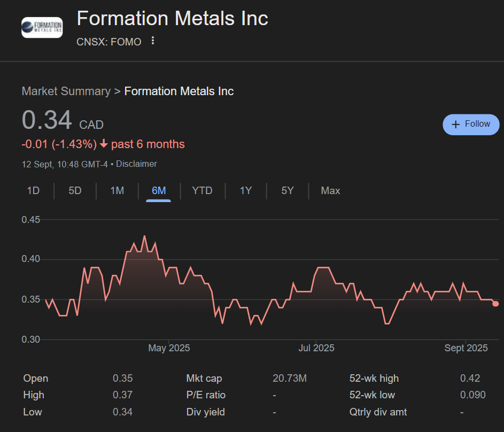Open the three-dot menu beside CNSX: FOMO
Image resolution: width=504 pixels, height=432 pixels.
coord(153,41)
